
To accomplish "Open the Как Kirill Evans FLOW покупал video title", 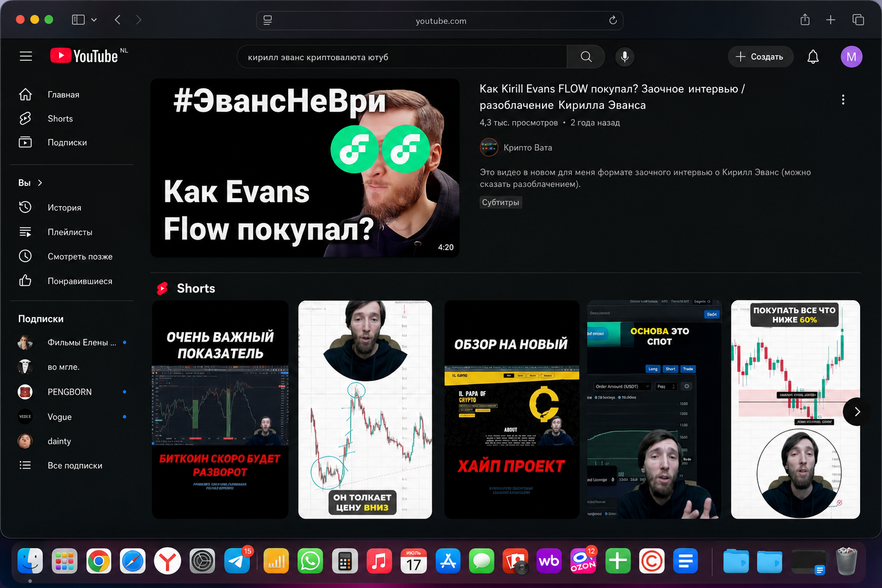I will click(612, 97).
